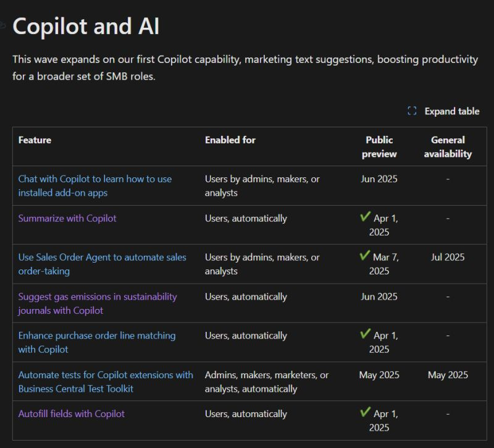Click Users, automatically in Summarize row
This screenshot has height=448, width=494.
tap(246, 219)
